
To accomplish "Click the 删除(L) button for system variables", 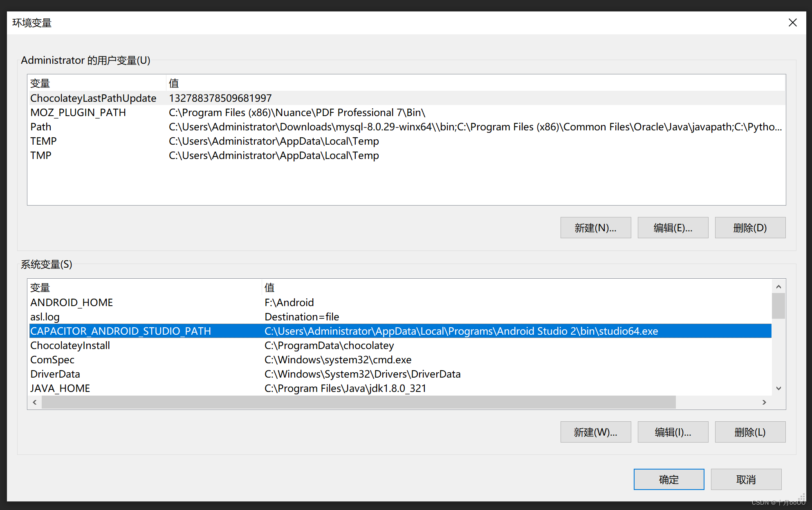I will point(750,432).
